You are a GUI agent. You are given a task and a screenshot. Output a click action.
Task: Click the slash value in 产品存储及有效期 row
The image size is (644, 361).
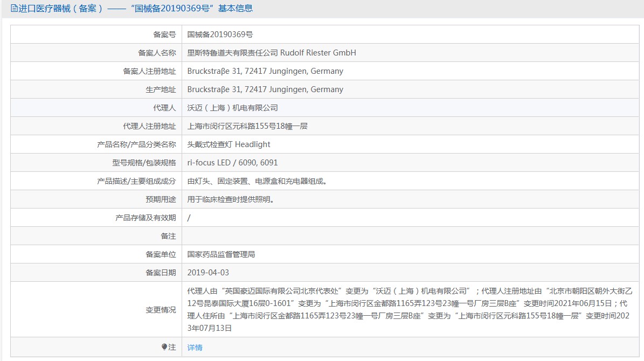pos(189,218)
